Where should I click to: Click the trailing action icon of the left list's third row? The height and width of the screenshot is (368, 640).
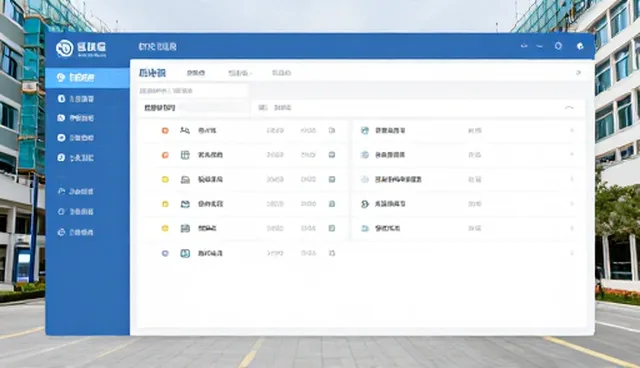coord(332,180)
